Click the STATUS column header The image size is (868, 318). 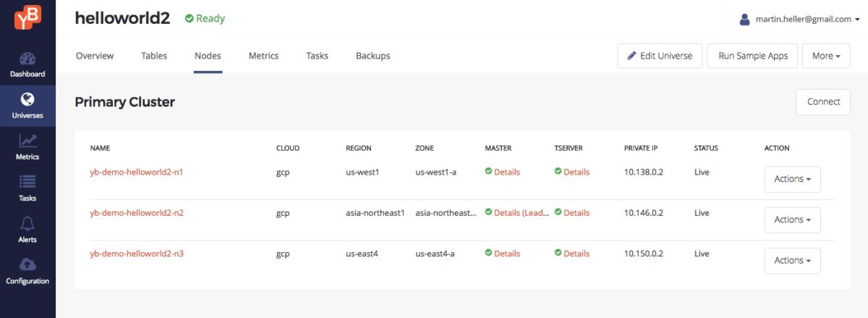706,148
